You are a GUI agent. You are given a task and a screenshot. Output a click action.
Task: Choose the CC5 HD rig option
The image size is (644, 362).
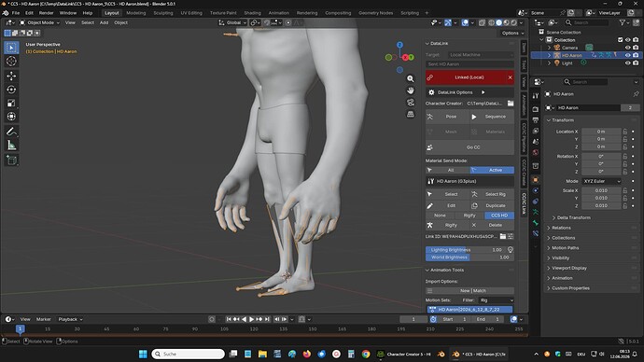(499, 216)
